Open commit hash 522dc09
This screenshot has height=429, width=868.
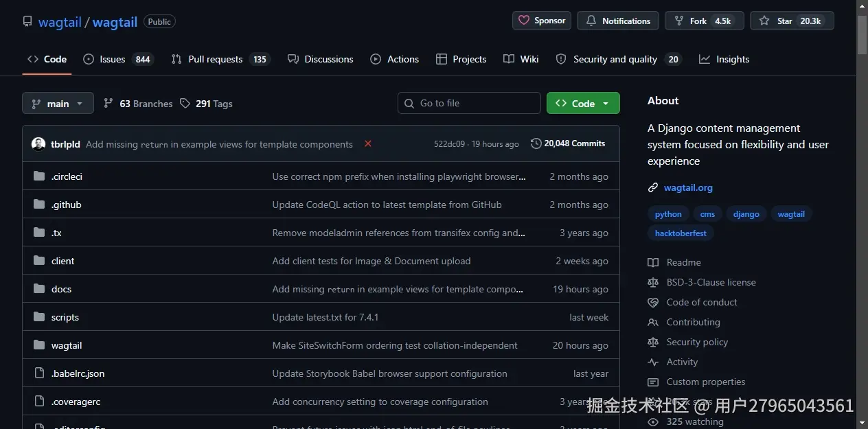(449, 144)
